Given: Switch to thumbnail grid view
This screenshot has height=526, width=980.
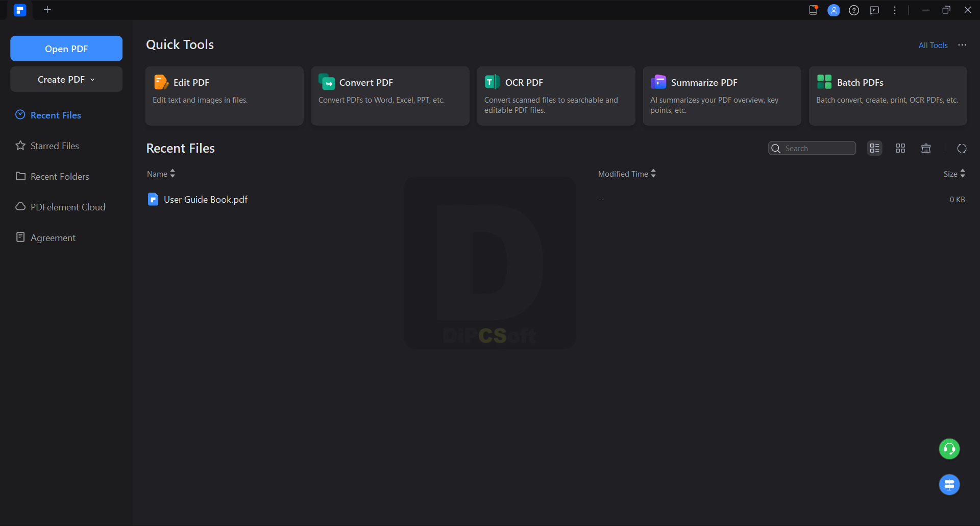Looking at the screenshot, I should click(900, 148).
